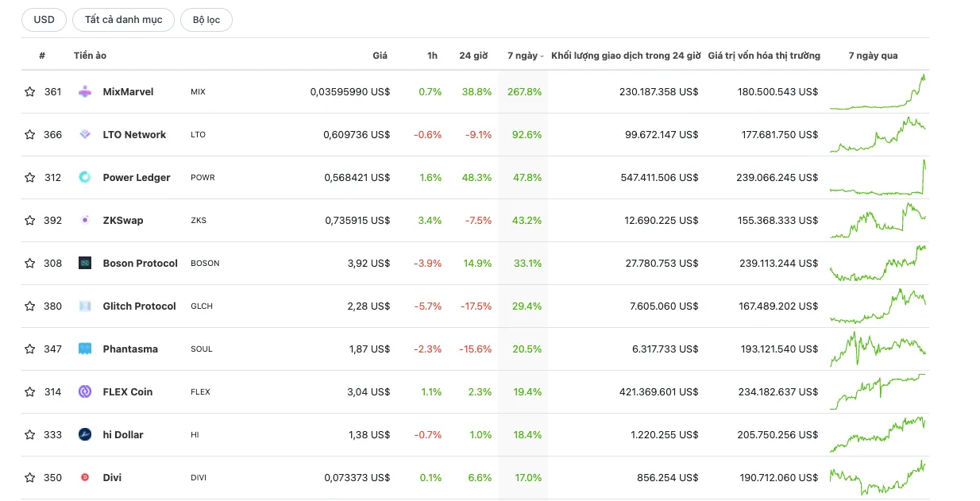Open the Glitch Protocol coin link

coord(139,306)
